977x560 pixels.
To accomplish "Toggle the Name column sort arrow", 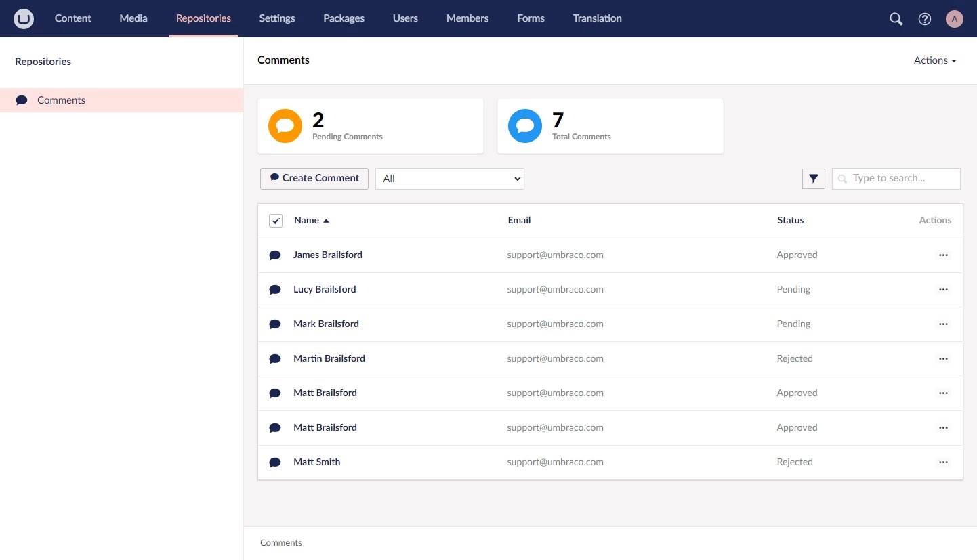I will point(326,220).
